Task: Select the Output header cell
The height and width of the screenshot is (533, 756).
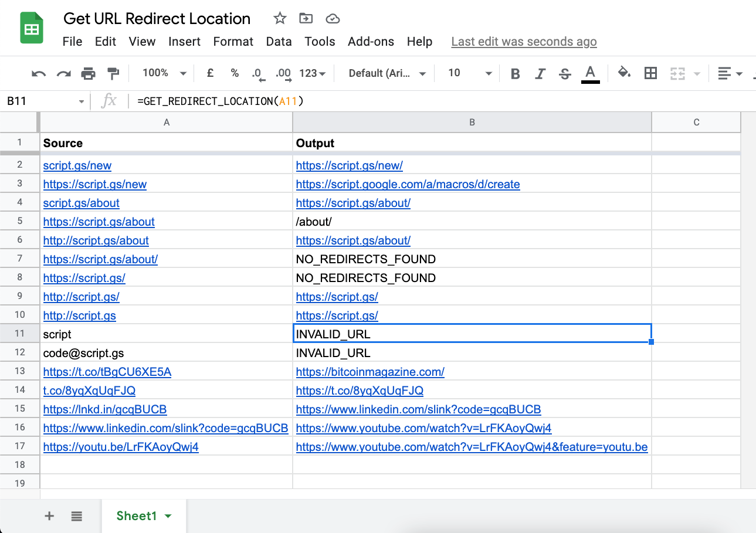Action: pos(472,143)
